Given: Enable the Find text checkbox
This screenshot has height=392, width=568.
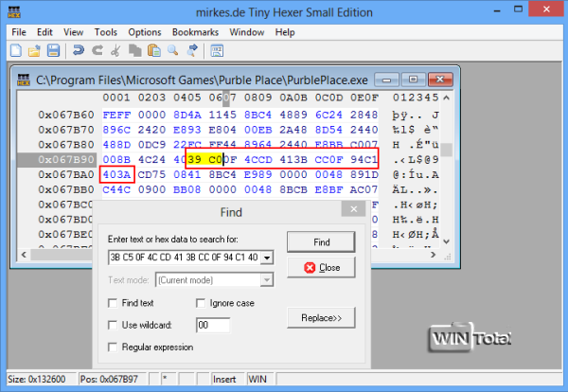Looking at the screenshot, I should click(113, 303).
